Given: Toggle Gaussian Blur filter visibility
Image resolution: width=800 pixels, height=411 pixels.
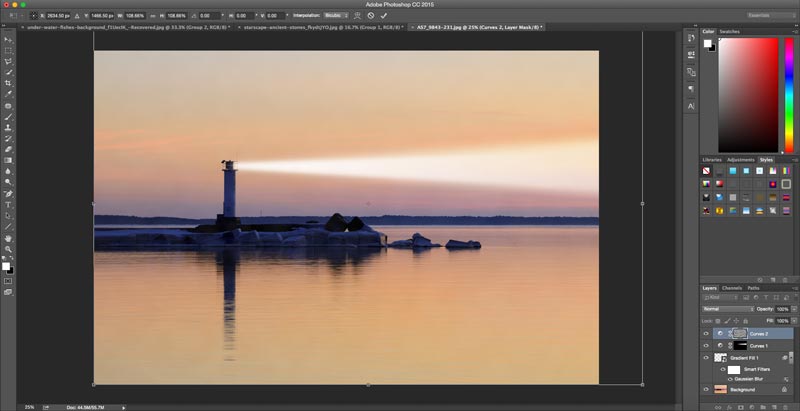Looking at the screenshot, I should (730, 379).
